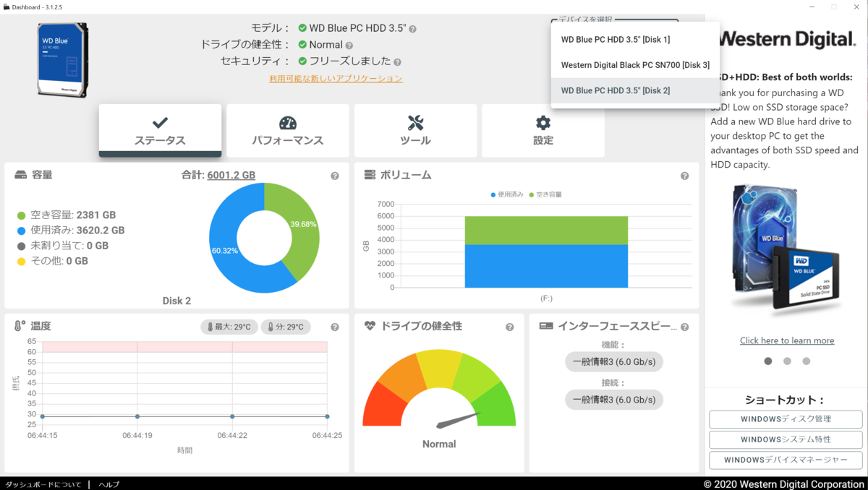Click the green 空き容量 legend dot
Screen dimensions: 868x490
(x=22, y=215)
